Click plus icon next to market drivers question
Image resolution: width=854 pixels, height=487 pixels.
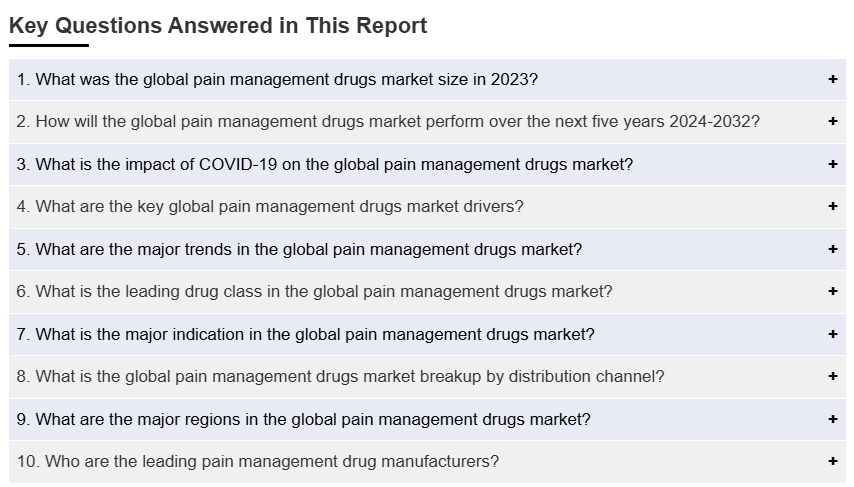[x=832, y=207]
